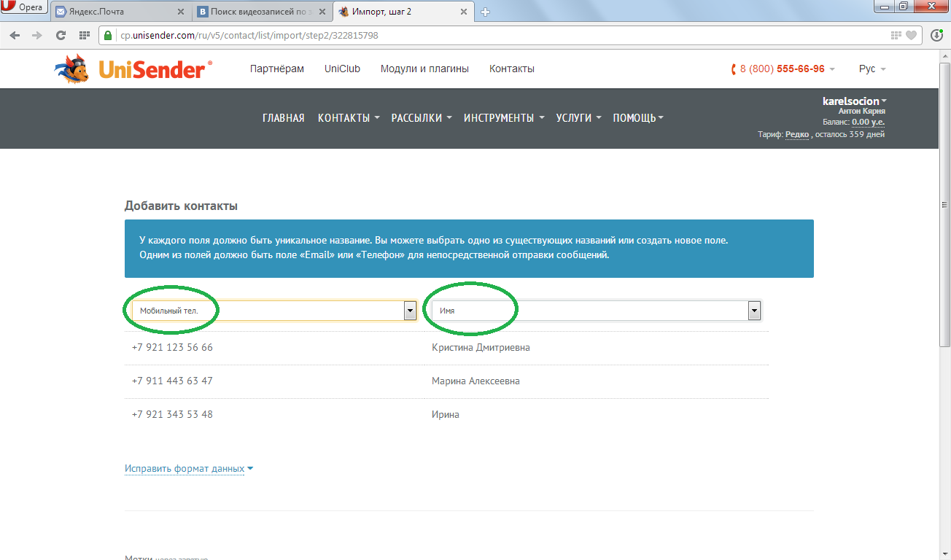Open the Speed Dial grid icon
The width and height of the screenshot is (951, 560).
click(85, 35)
